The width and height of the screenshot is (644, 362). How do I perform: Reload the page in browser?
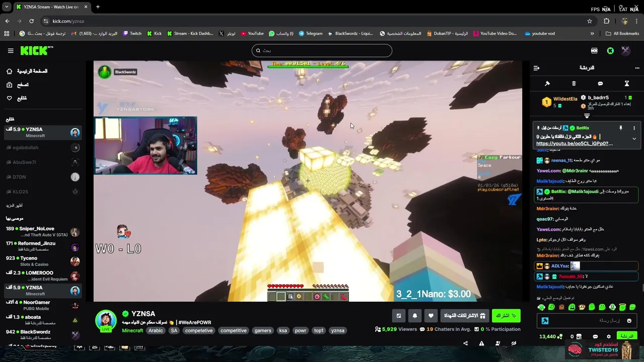click(x=31, y=21)
